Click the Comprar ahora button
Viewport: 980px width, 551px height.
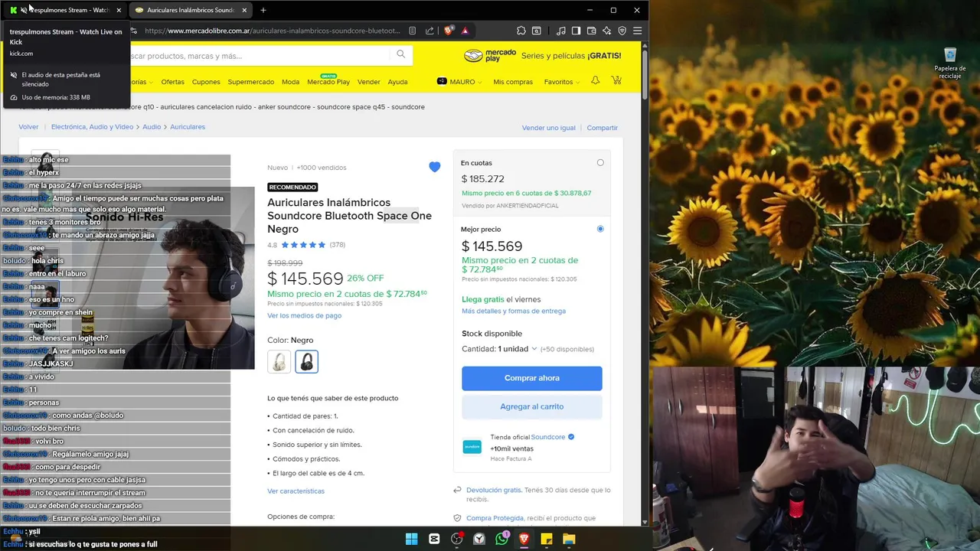(x=531, y=378)
